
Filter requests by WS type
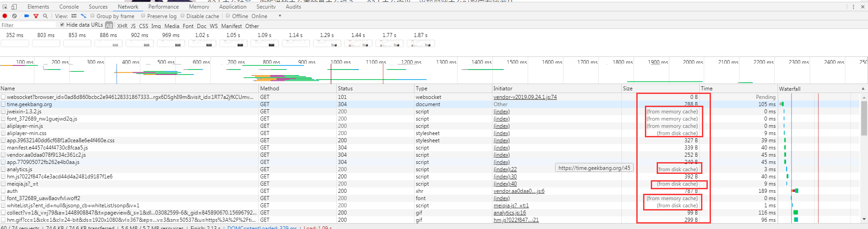click(214, 26)
